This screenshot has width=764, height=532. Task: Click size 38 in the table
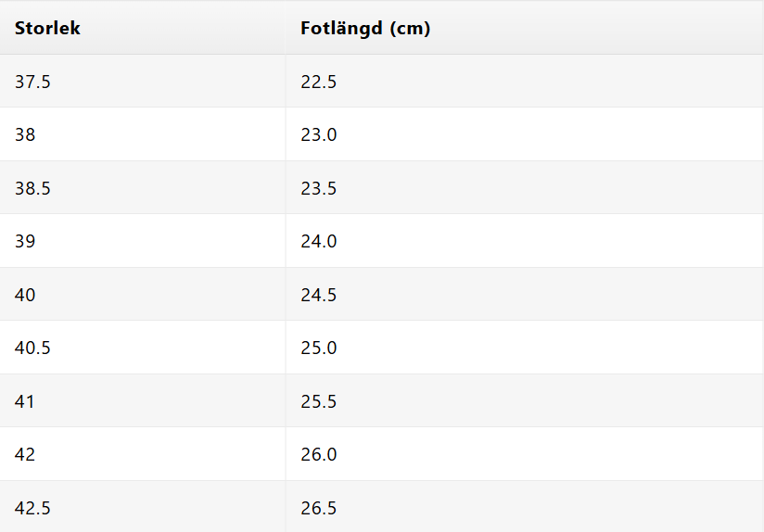25,134
